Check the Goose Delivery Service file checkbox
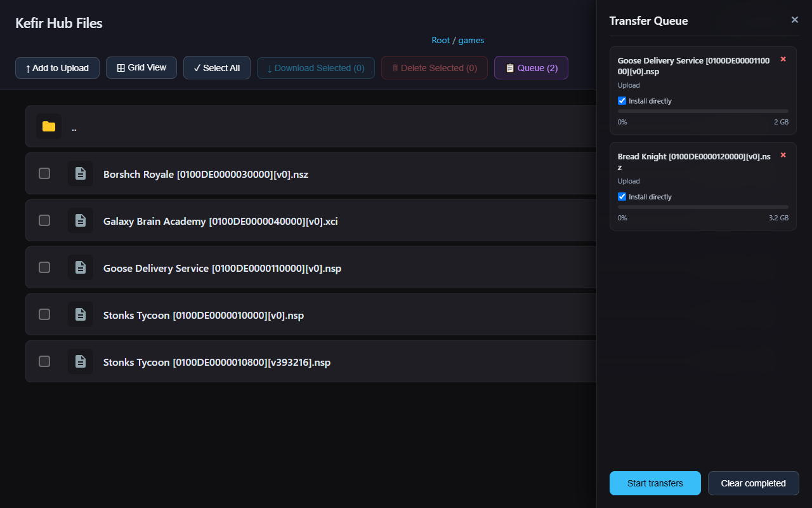Image resolution: width=812 pixels, height=508 pixels. point(44,267)
